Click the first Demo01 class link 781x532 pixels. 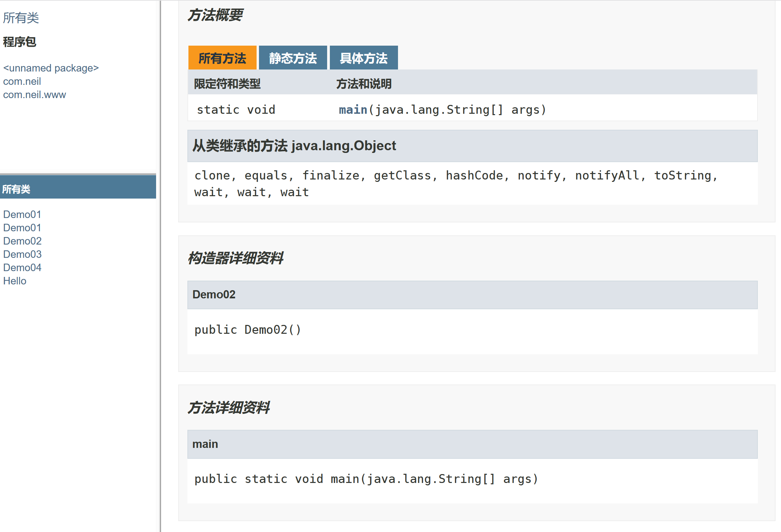pos(22,214)
